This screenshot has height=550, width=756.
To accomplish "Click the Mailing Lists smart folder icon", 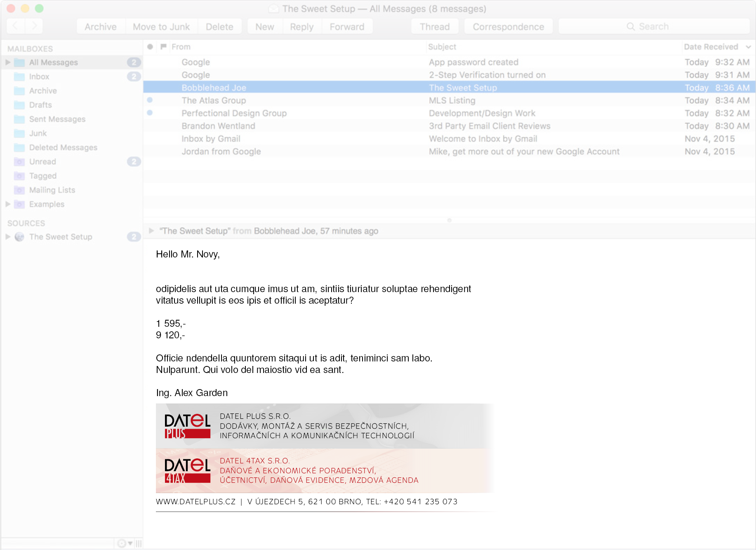I will [x=19, y=190].
